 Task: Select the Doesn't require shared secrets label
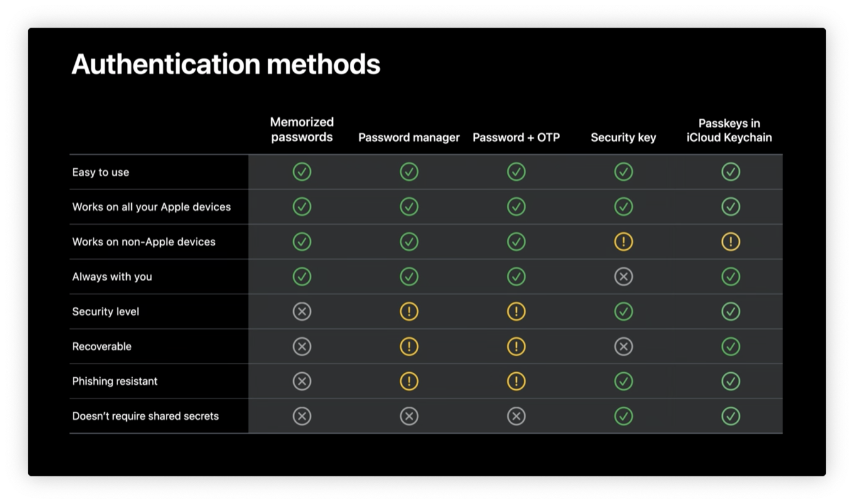[x=146, y=416]
